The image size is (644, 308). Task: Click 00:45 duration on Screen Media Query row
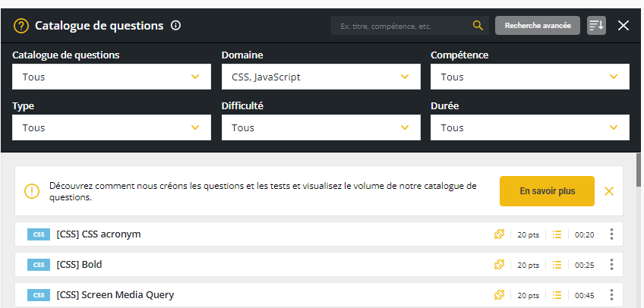point(585,295)
